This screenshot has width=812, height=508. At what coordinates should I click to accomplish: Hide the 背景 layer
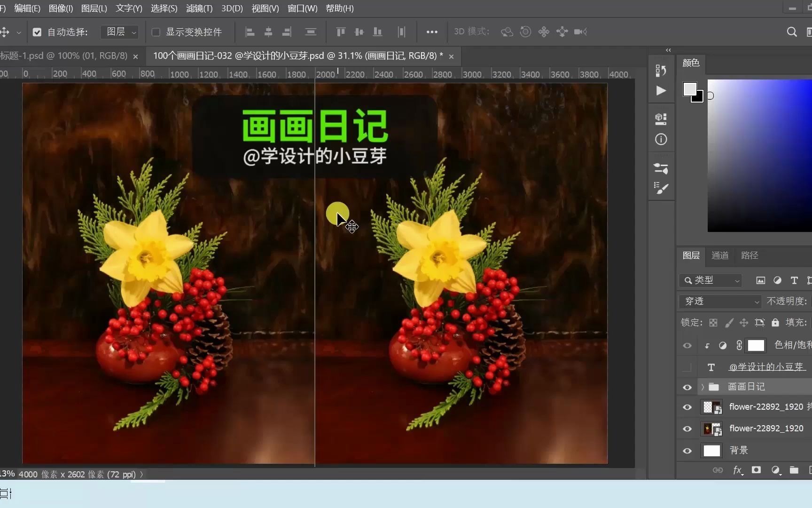[687, 451]
